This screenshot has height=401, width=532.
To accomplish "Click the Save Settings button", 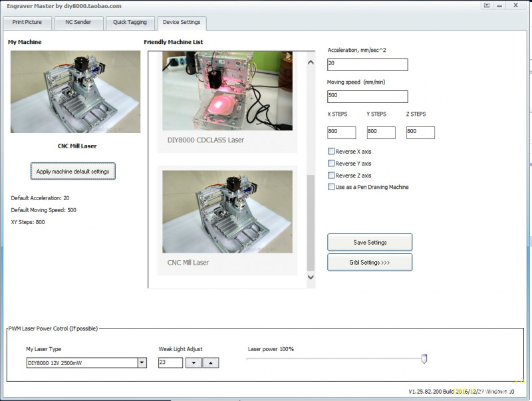I will (x=370, y=242).
